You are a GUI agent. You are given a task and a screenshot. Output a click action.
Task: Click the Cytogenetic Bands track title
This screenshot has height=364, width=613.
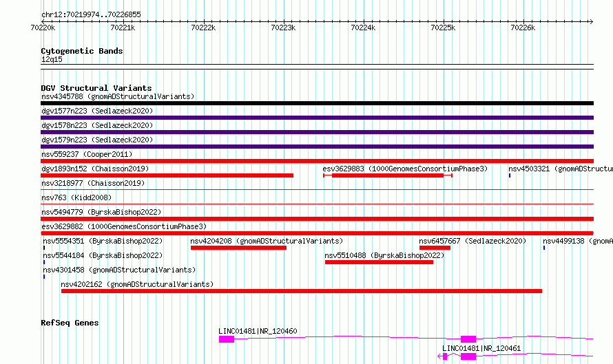tap(82, 51)
